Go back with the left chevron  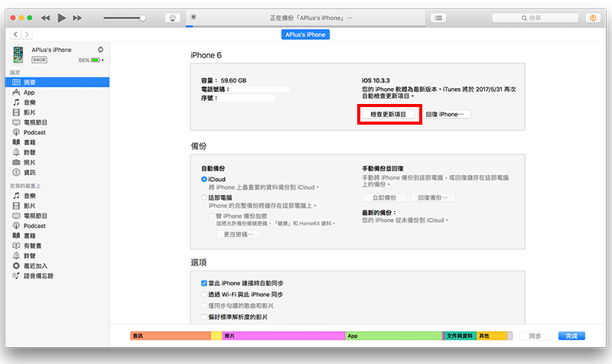point(15,34)
